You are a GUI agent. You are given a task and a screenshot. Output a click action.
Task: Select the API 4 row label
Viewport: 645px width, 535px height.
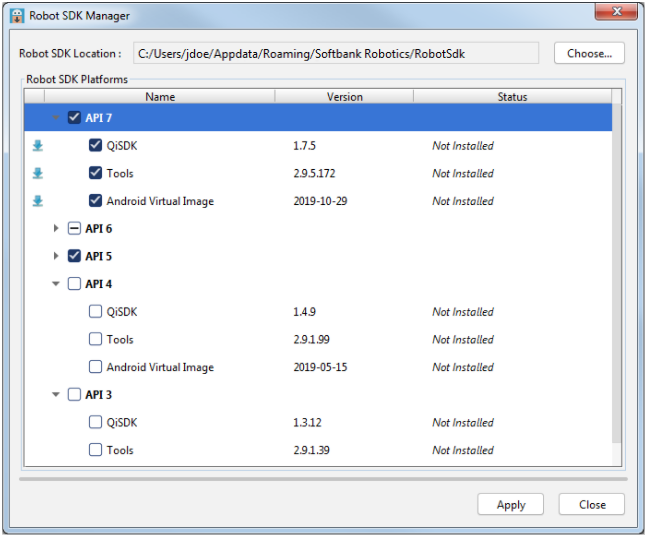98,284
